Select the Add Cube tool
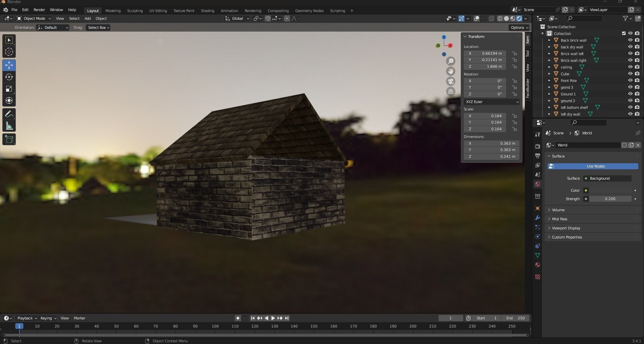This screenshot has height=344, width=644. point(9,139)
